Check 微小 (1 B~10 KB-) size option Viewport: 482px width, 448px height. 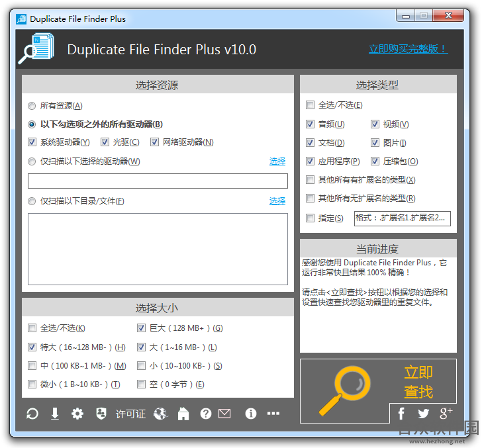32,384
